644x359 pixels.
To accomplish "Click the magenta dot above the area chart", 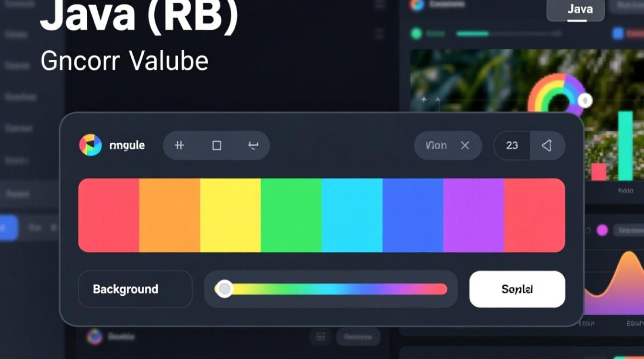I will point(602,230).
